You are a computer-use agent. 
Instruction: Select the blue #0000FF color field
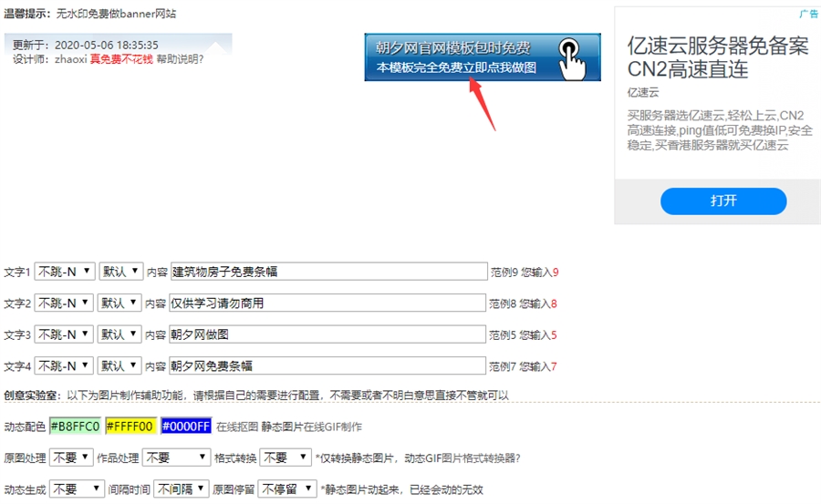[x=186, y=427]
